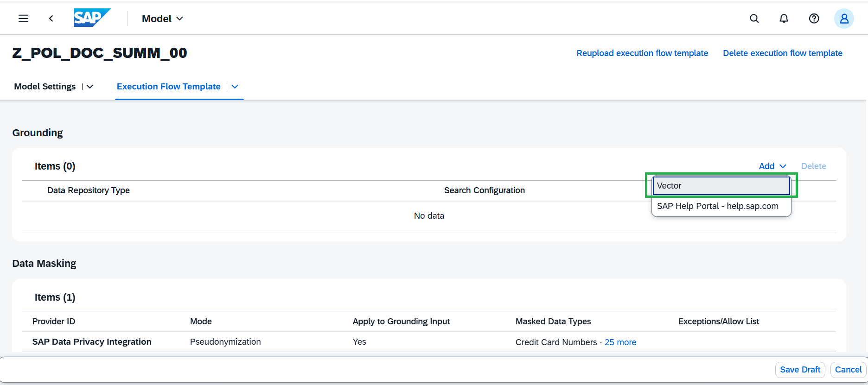Click the Data Repository Type column header
The image size is (868, 385).
[x=89, y=190]
